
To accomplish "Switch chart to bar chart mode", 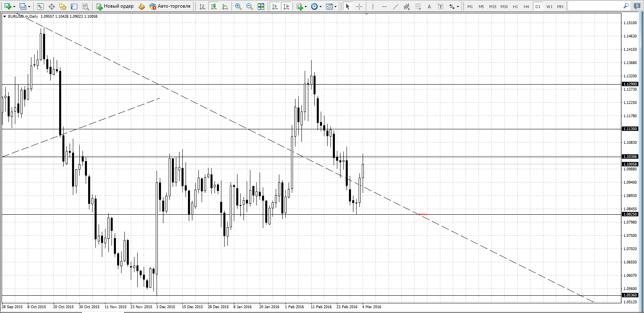I will (x=202, y=6).
